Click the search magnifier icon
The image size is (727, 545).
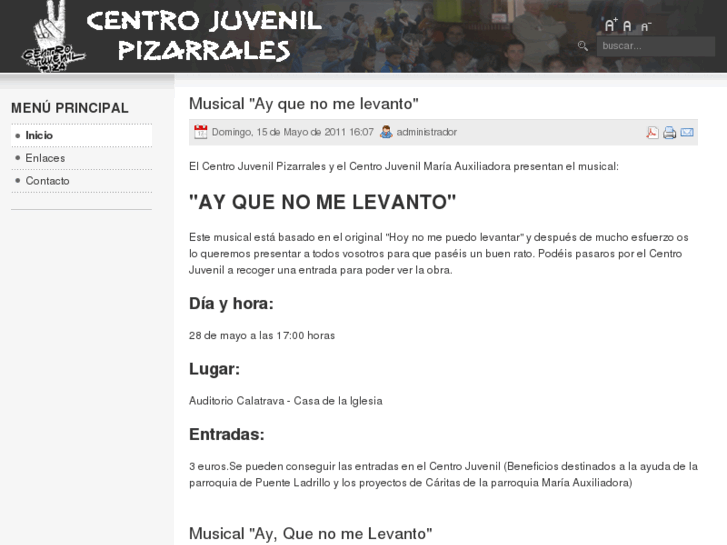click(583, 46)
